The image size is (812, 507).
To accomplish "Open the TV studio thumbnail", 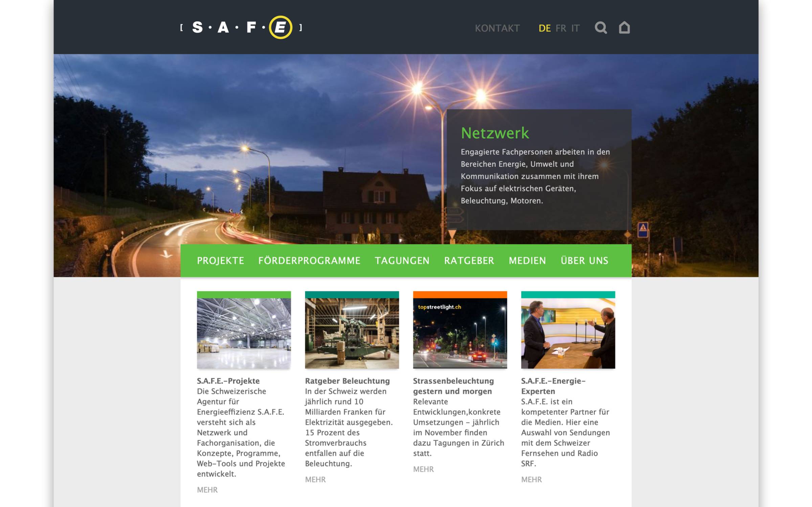I will 568,330.
